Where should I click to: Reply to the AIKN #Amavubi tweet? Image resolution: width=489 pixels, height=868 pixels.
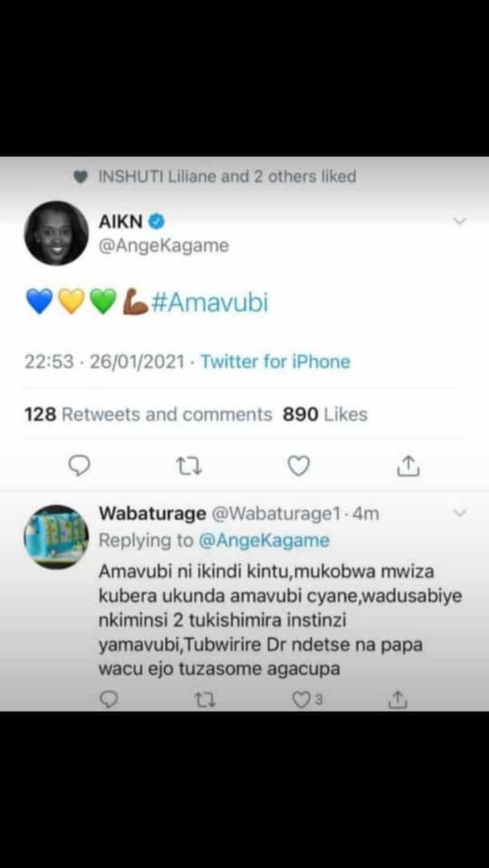click(79, 466)
